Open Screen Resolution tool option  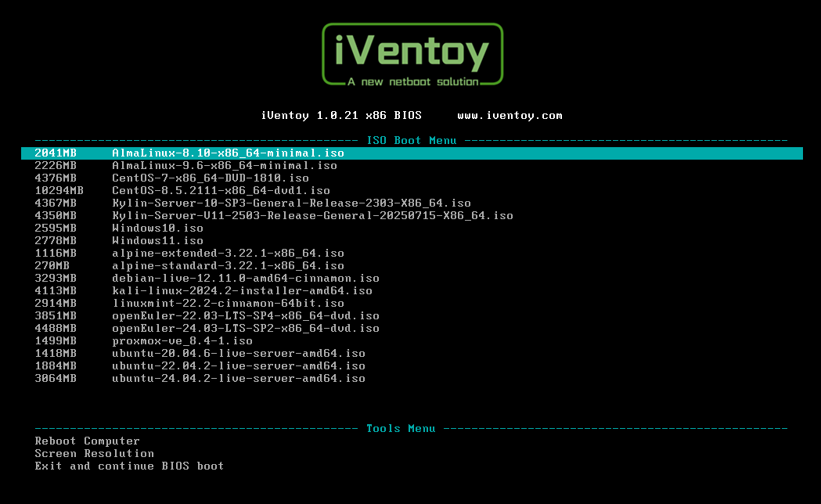[x=94, y=454]
